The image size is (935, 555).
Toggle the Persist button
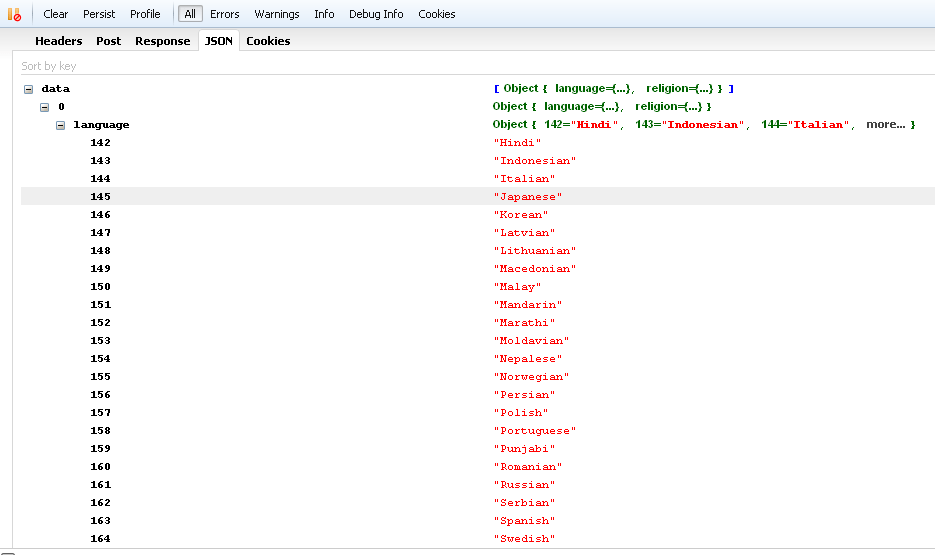(99, 14)
